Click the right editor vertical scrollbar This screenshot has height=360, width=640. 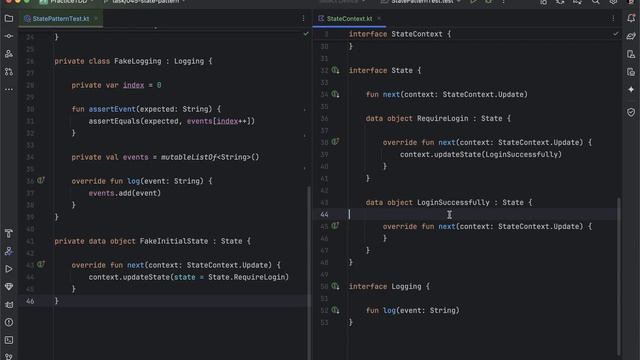pos(619,276)
